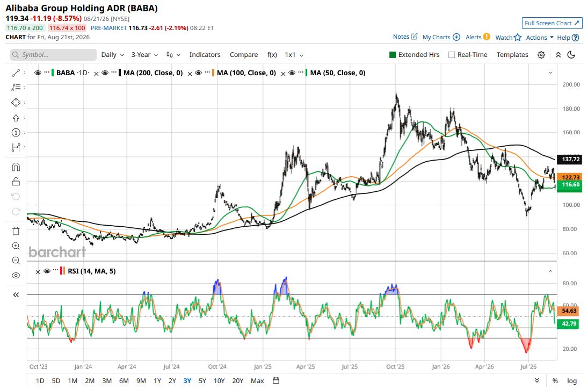Image resolution: width=588 pixels, height=389 pixels.
Task: Open the Daily frequency dropdown
Action: point(113,55)
